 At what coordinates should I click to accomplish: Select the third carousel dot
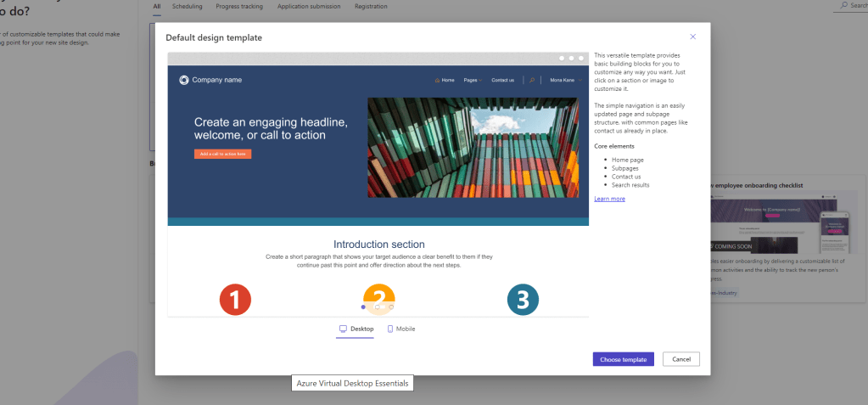(x=391, y=307)
